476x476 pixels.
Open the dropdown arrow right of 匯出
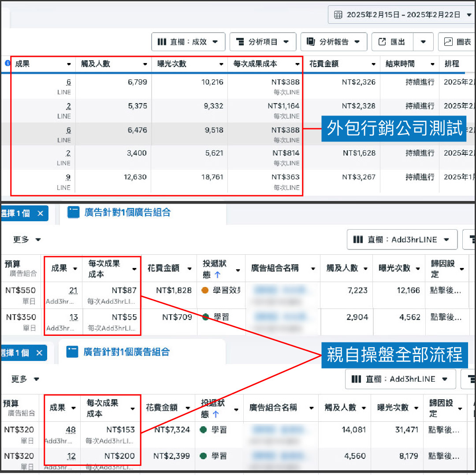pyautogui.click(x=423, y=42)
